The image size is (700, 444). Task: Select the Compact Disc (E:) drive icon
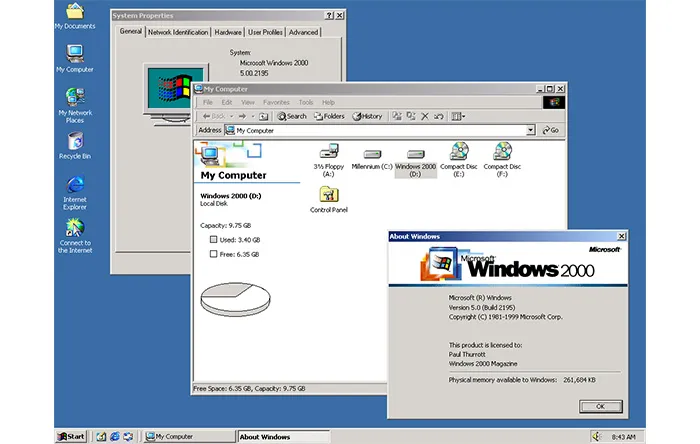(x=460, y=151)
